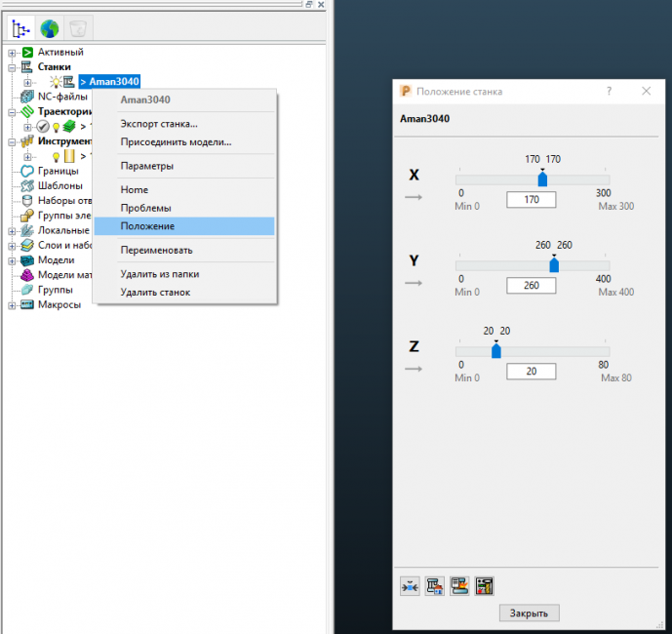Choose Экспорт станка from context menu
The width and height of the screenshot is (672, 634).
(159, 124)
